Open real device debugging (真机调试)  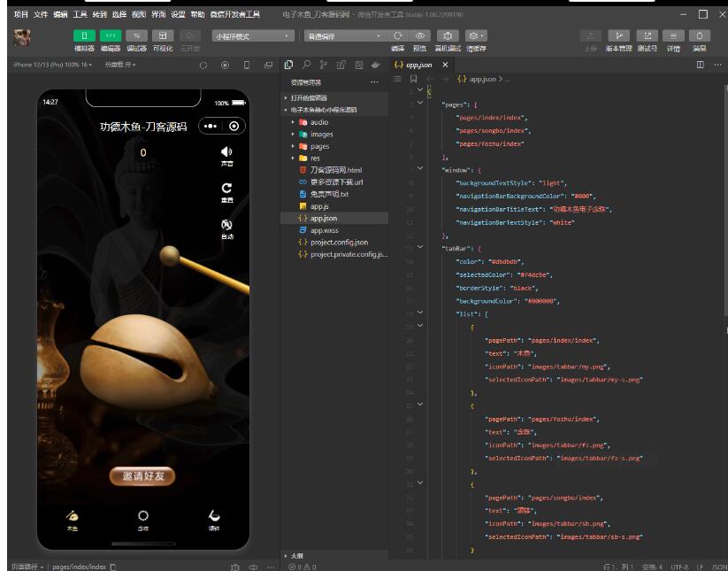(448, 35)
